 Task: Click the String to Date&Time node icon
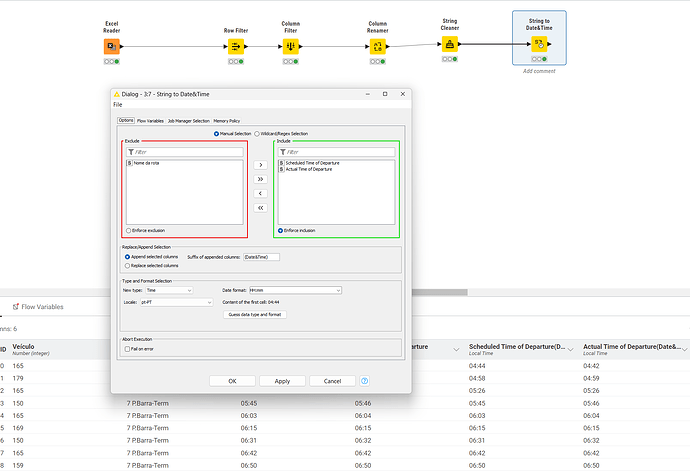coord(538,45)
